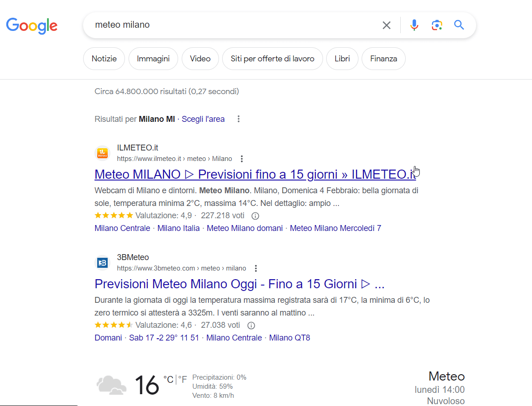Open the rating info icon for ILMETEO result
The image size is (532, 406).
coord(255,216)
